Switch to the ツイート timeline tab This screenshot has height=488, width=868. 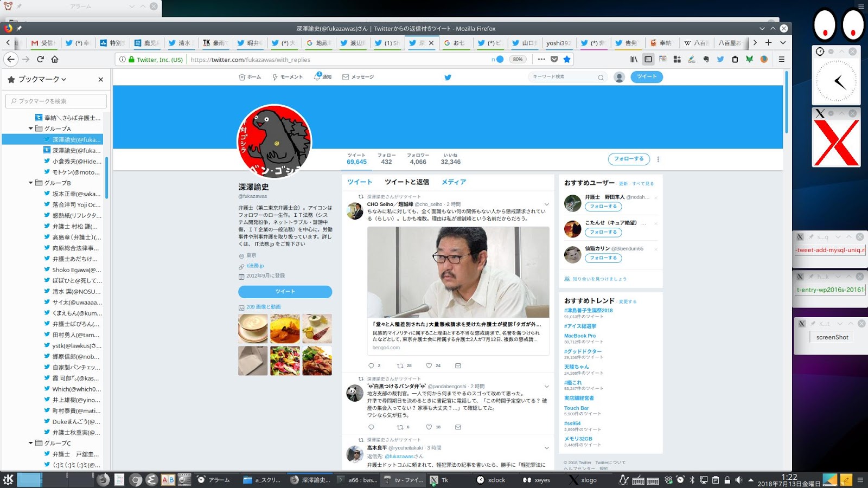pyautogui.click(x=360, y=182)
